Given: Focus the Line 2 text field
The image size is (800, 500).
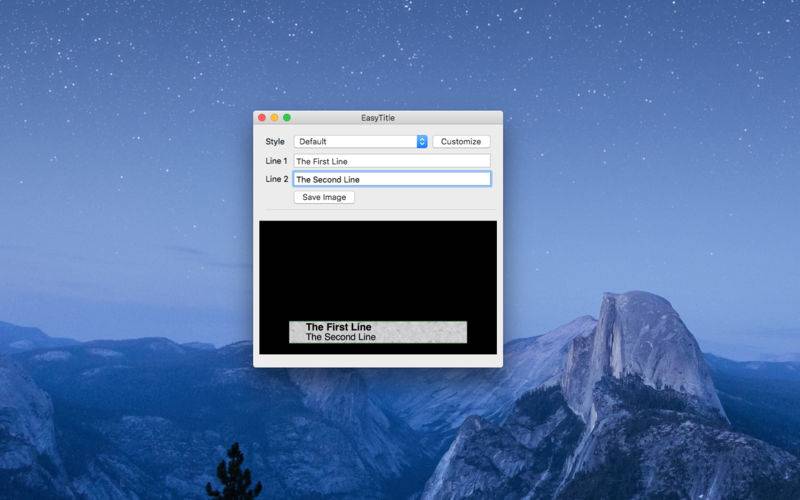Looking at the screenshot, I should (x=392, y=179).
